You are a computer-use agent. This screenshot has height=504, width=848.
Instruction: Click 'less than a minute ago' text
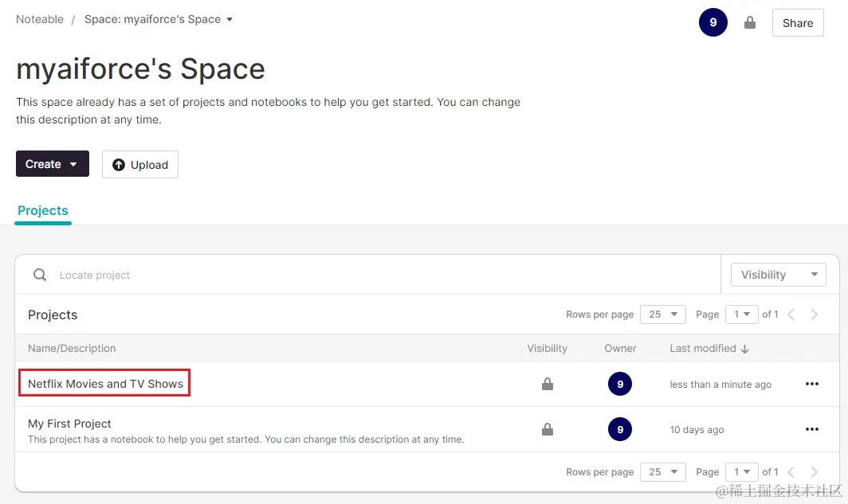[720, 384]
